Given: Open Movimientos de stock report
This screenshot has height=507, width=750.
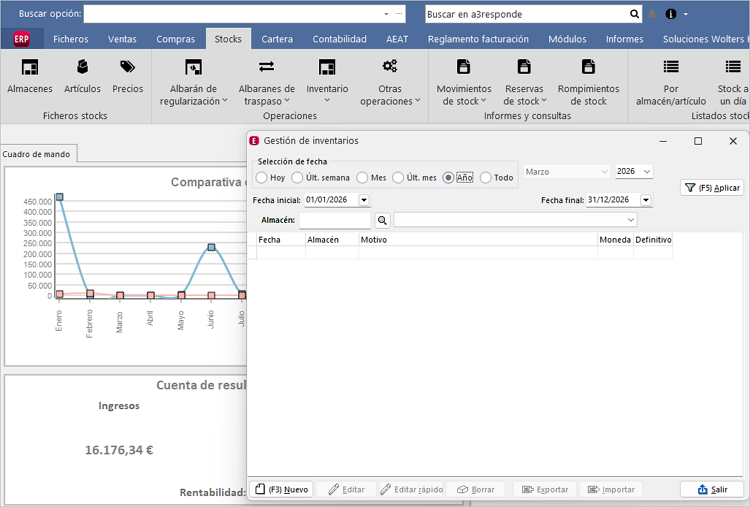Looking at the screenshot, I should 463,82.
